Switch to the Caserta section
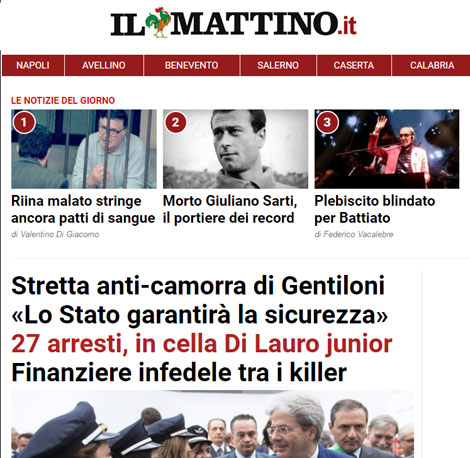 (x=354, y=65)
